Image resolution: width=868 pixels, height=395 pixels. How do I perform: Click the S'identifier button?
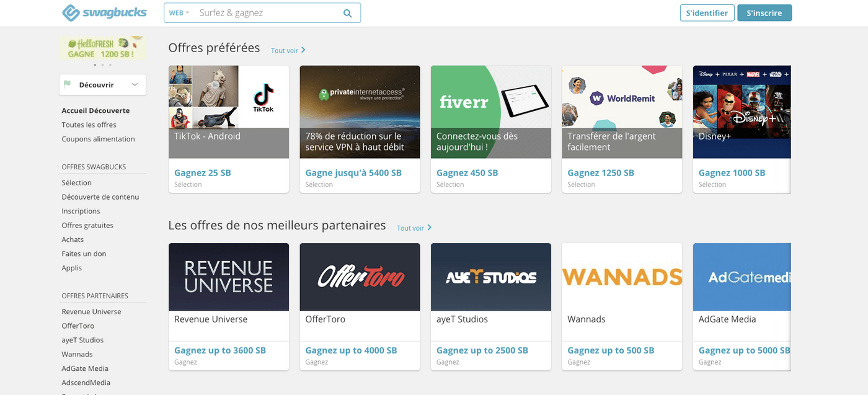click(x=707, y=13)
